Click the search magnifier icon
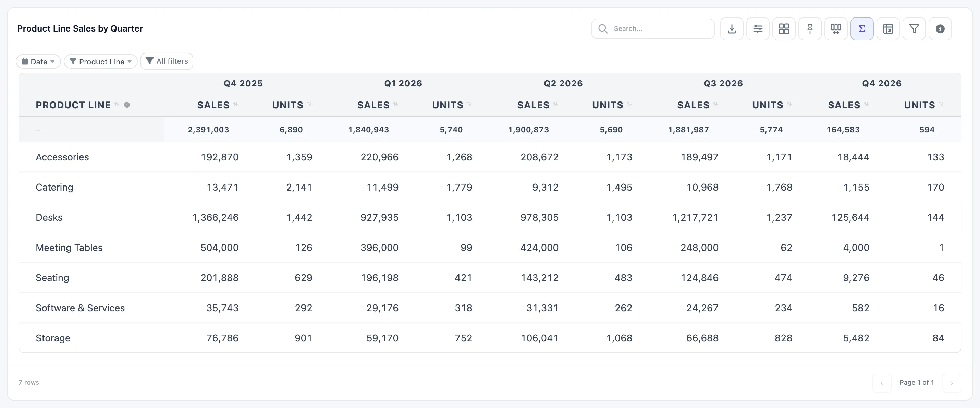Screen dimensions: 980x408 pos(603,28)
